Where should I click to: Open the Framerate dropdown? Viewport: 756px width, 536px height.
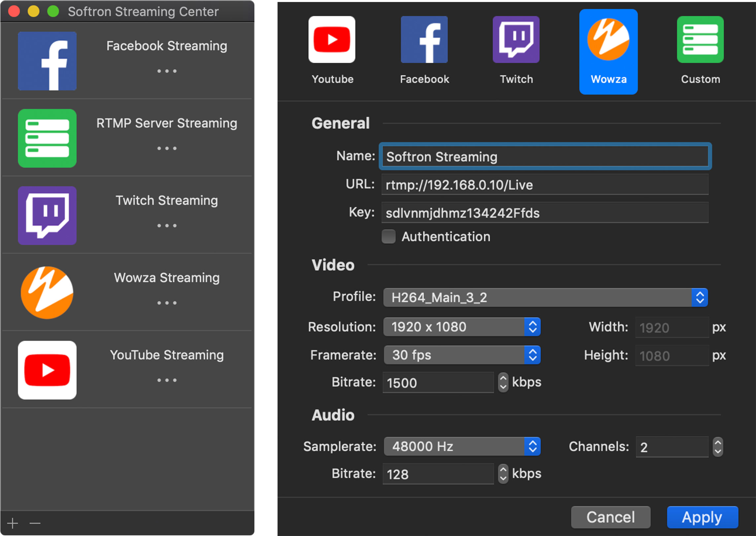(462, 355)
